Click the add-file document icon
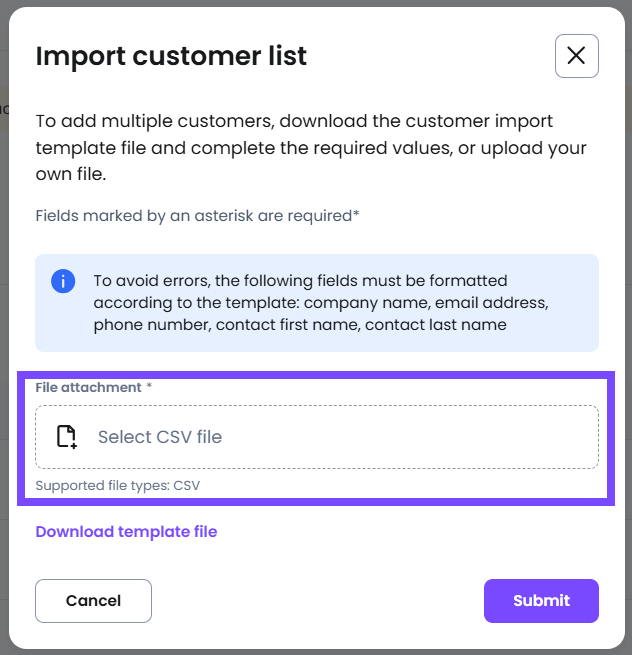This screenshot has width=632, height=655. click(x=66, y=437)
